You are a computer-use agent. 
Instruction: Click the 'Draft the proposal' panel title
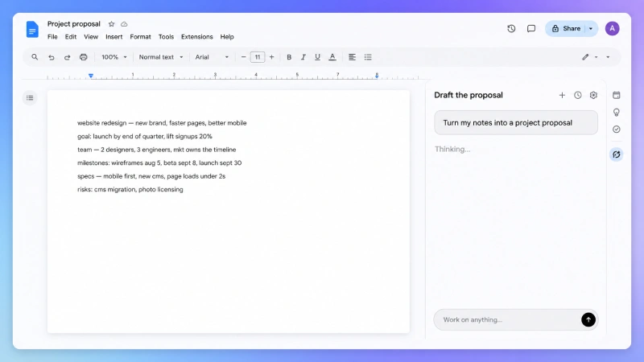[469, 95]
